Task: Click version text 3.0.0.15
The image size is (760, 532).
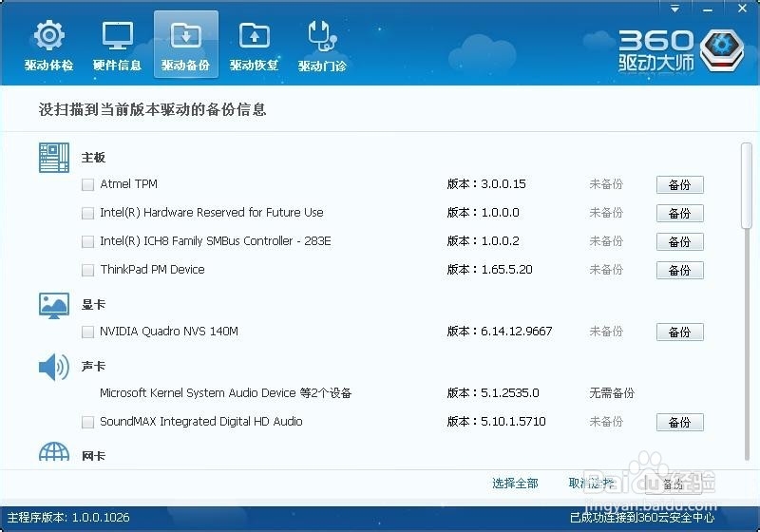Action: [503, 184]
